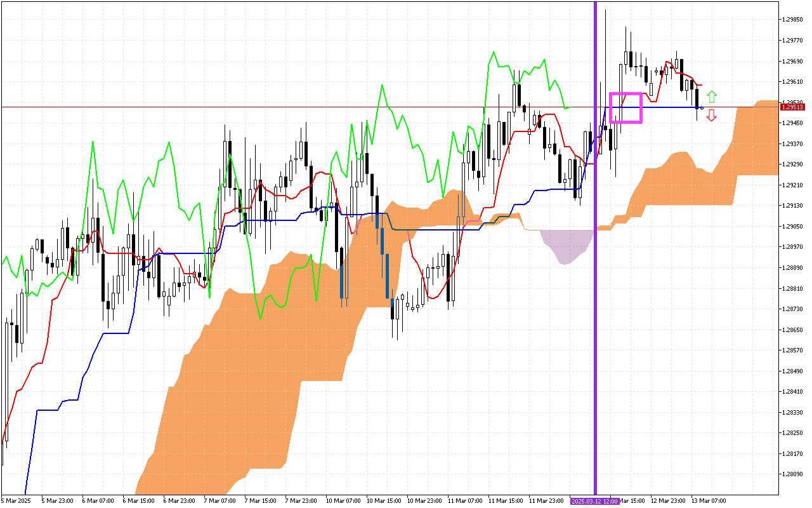The width and height of the screenshot is (812, 508).
Task: Click the 6 Mar 07:00 time label
Action: coord(99,501)
